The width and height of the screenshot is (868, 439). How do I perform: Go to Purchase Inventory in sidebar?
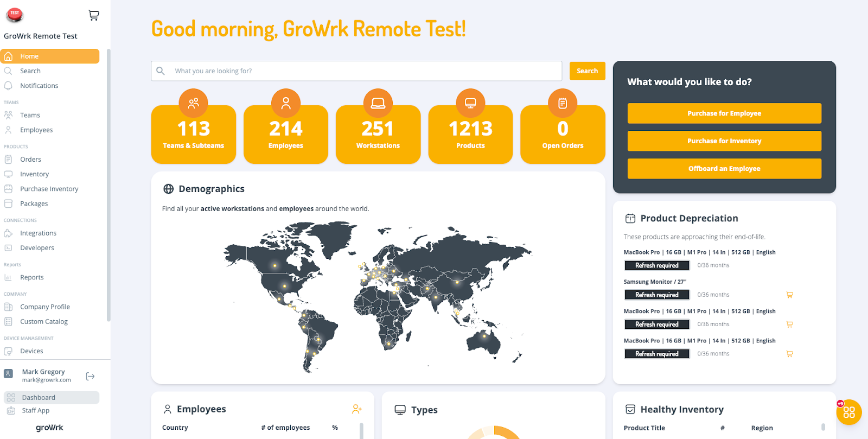49,189
